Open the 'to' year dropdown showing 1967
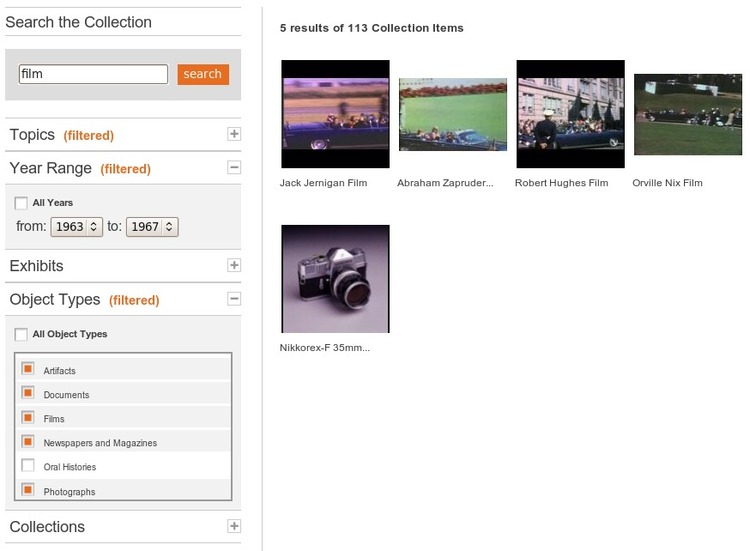750x551 pixels. [154, 227]
